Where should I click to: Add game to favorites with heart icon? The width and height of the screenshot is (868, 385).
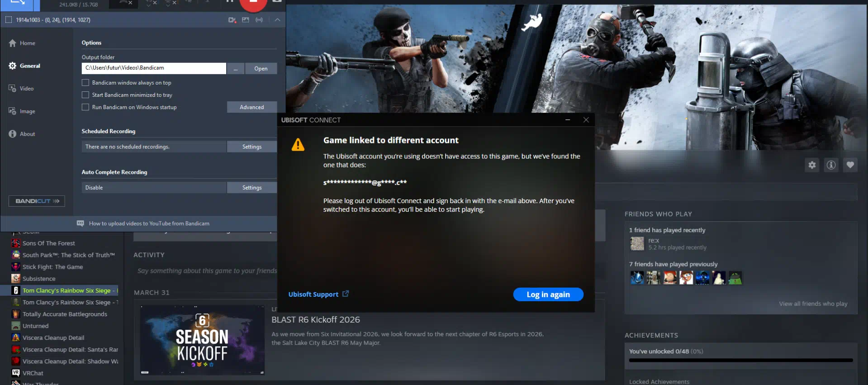(850, 165)
